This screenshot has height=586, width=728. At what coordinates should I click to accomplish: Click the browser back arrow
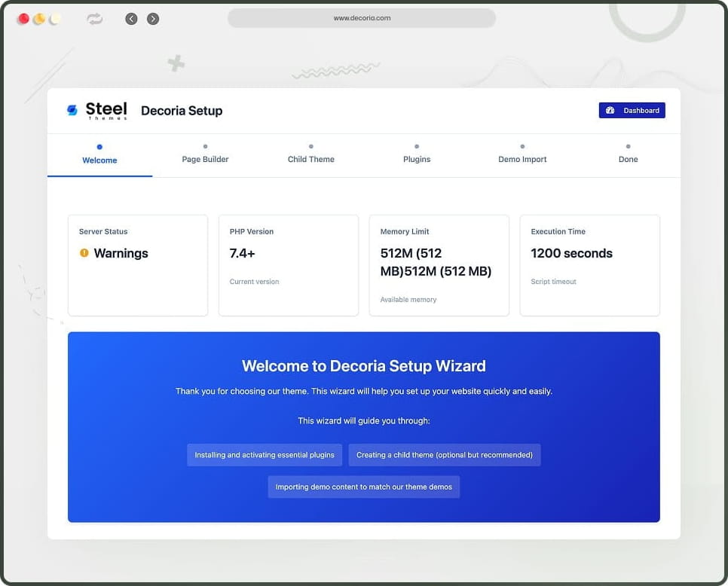[131, 18]
